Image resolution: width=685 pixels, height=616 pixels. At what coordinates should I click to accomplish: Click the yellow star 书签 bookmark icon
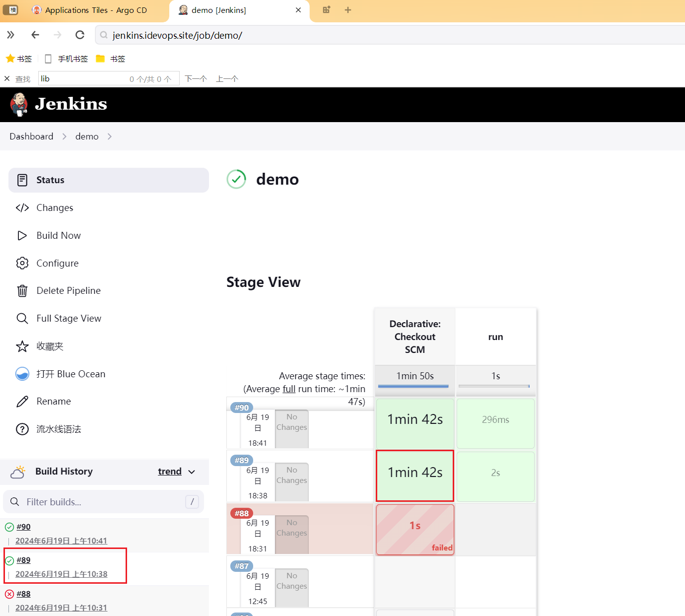click(x=10, y=59)
